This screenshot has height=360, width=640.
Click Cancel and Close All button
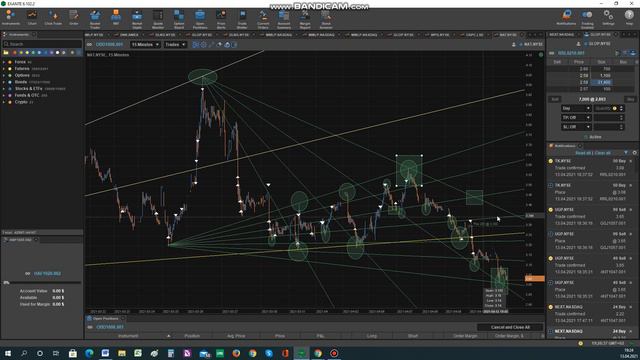coord(510,327)
